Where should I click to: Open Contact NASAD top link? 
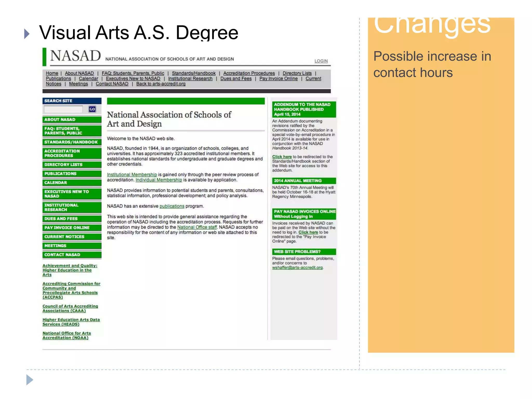click(112, 84)
